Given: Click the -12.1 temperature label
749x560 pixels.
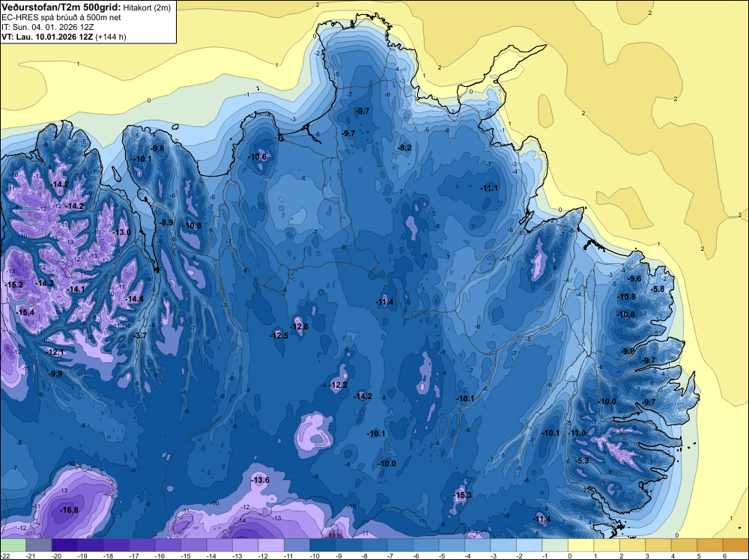Looking at the screenshot, I should (x=55, y=353).
